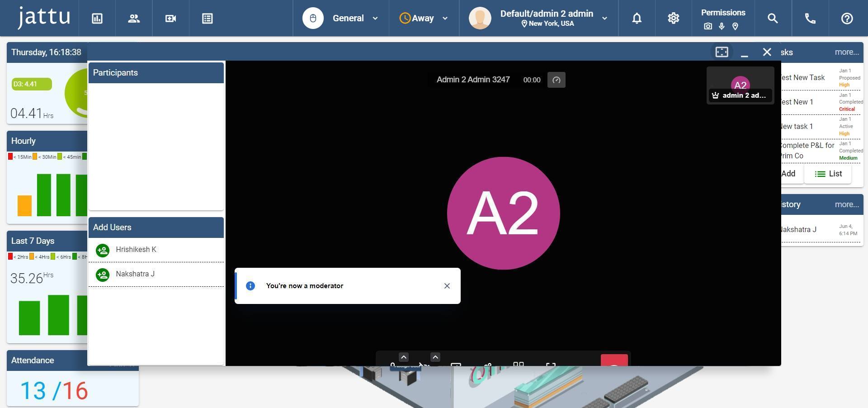The width and height of the screenshot is (868, 408).
Task: Add Hrishikesh K to the call
Action: [x=103, y=250]
